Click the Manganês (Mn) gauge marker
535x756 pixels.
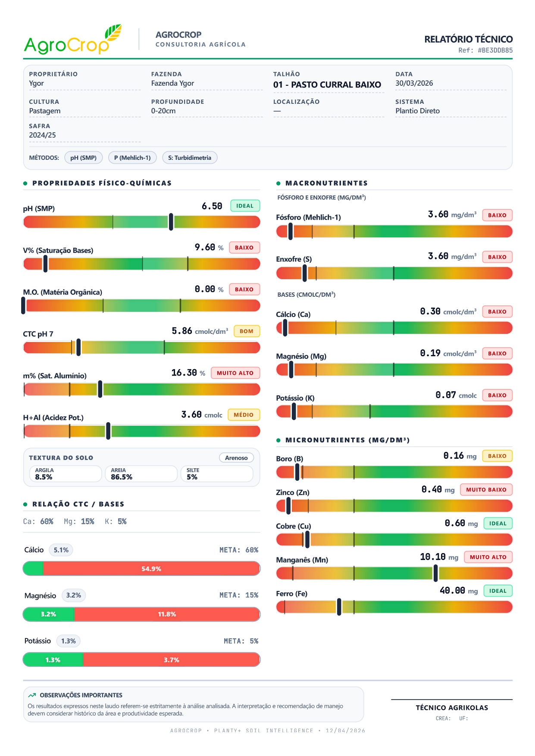436,573
